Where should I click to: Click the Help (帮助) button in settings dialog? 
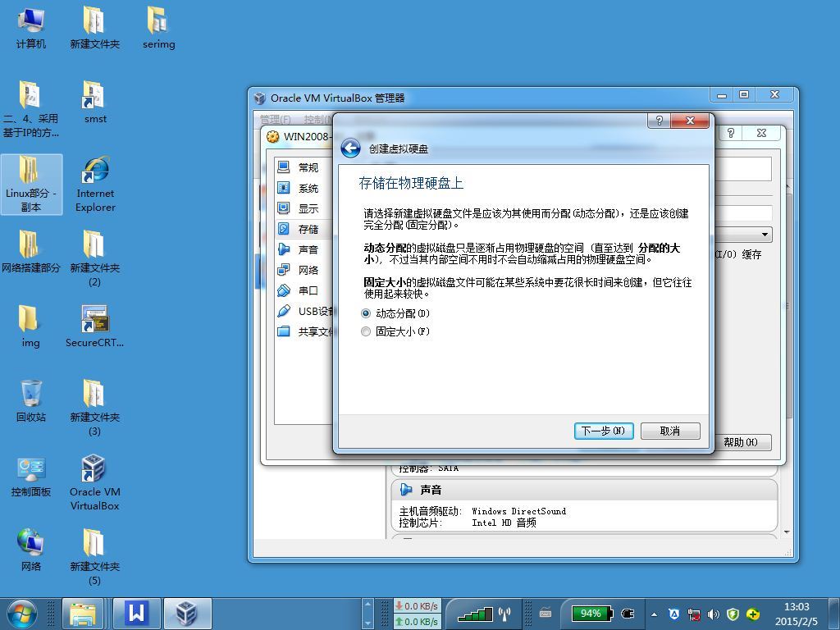pos(742,442)
